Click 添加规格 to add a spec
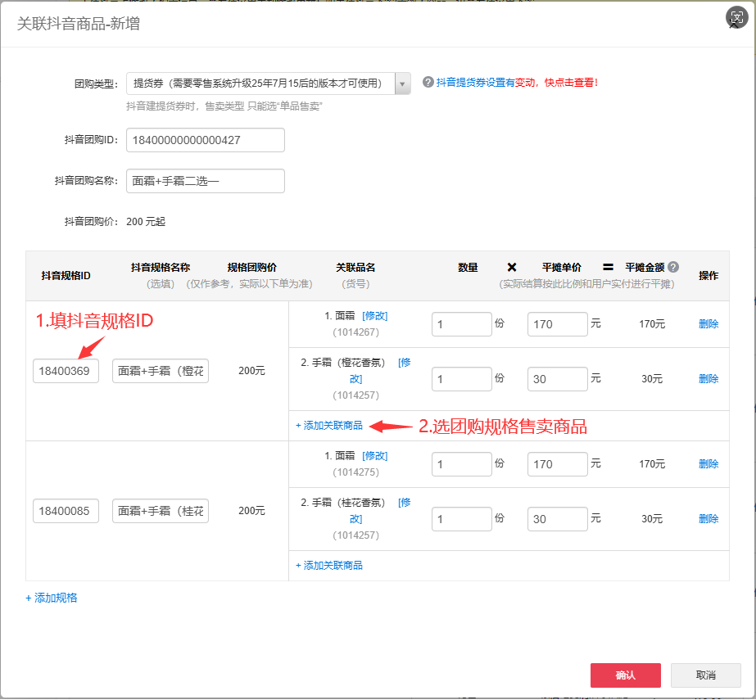The height and width of the screenshot is (700, 756). tap(52, 598)
